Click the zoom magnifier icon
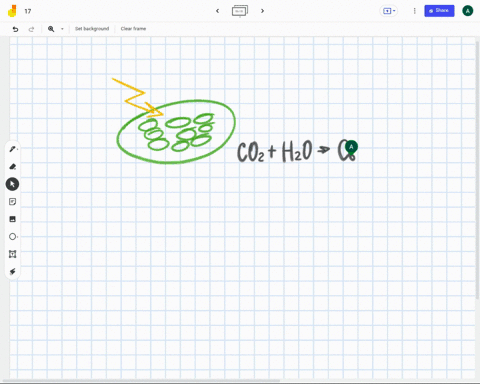This screenshot has width=480, height=384. [51, 29]
